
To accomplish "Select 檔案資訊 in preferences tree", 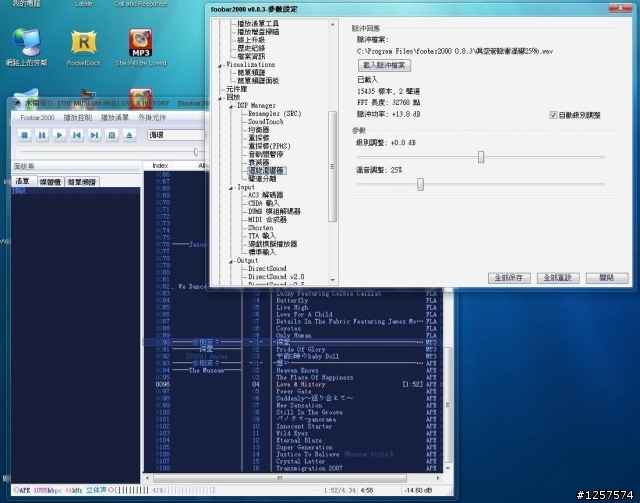I will click(x=251, y=56).
